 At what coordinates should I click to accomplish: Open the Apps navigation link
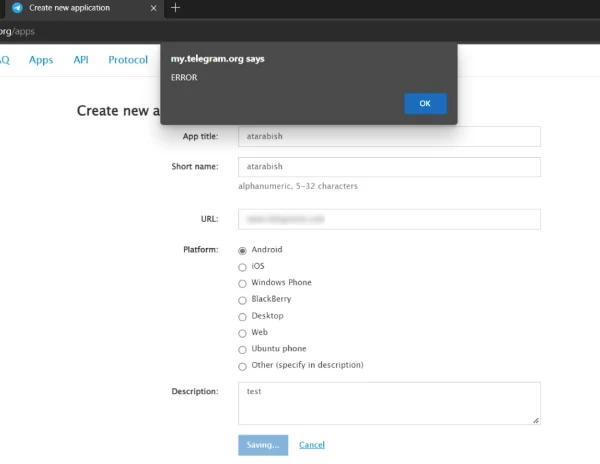[x=41, y=60]
